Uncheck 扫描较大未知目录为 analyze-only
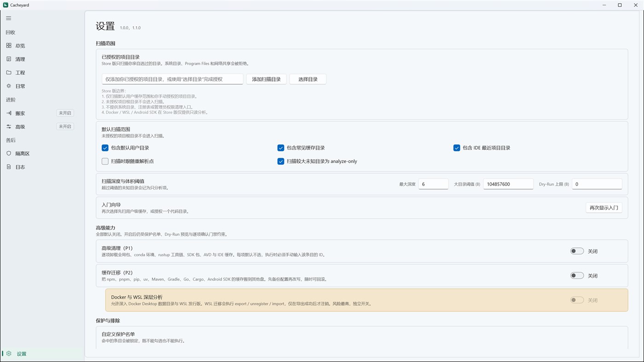 [x=281, y=161]
